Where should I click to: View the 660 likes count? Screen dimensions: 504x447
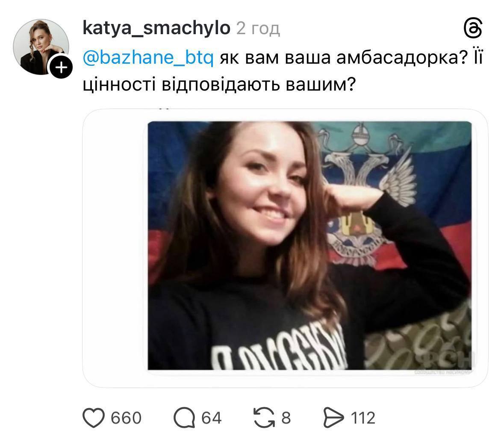click(126, 418)
